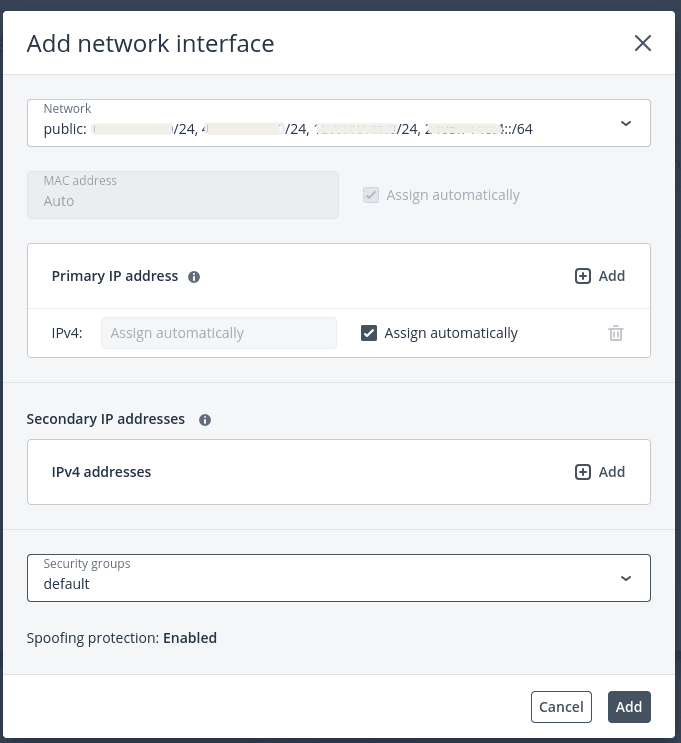Expand the Network dropdown chevron
The width and height of the screenshot is (681, 743).
tap(626, 123)
